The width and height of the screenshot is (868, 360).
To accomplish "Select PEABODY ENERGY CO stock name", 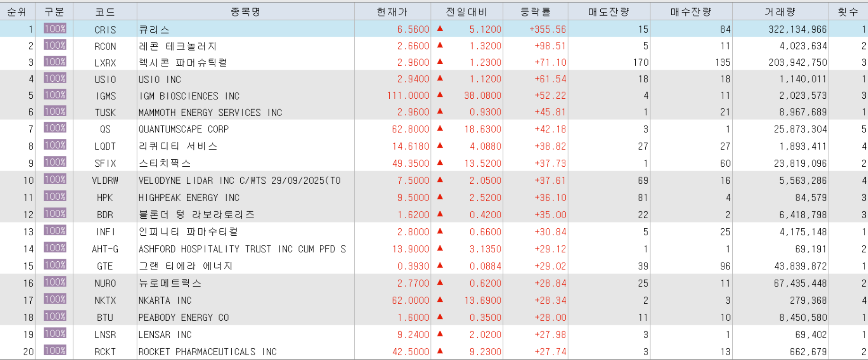I will pos(184,317).
